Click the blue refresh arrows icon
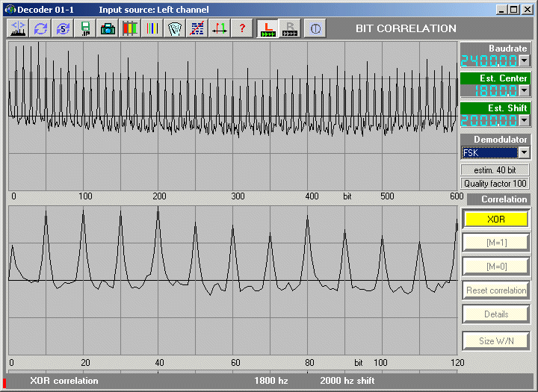538x392 pixels. [40, 28]
